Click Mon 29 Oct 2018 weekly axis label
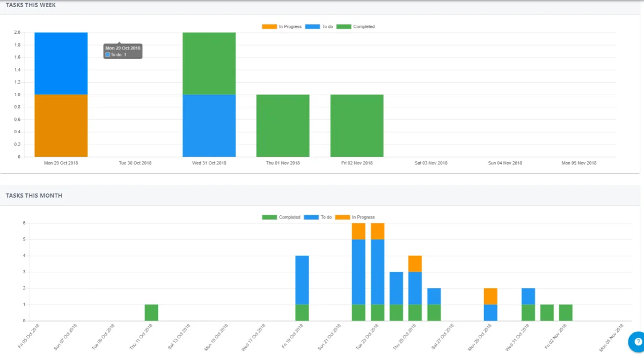Screen dimensions: 644x356 61,163
